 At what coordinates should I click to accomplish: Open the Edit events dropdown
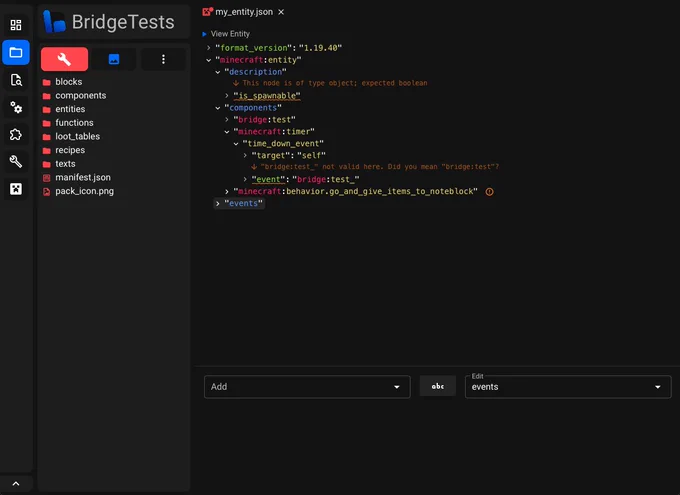(568, 387)
